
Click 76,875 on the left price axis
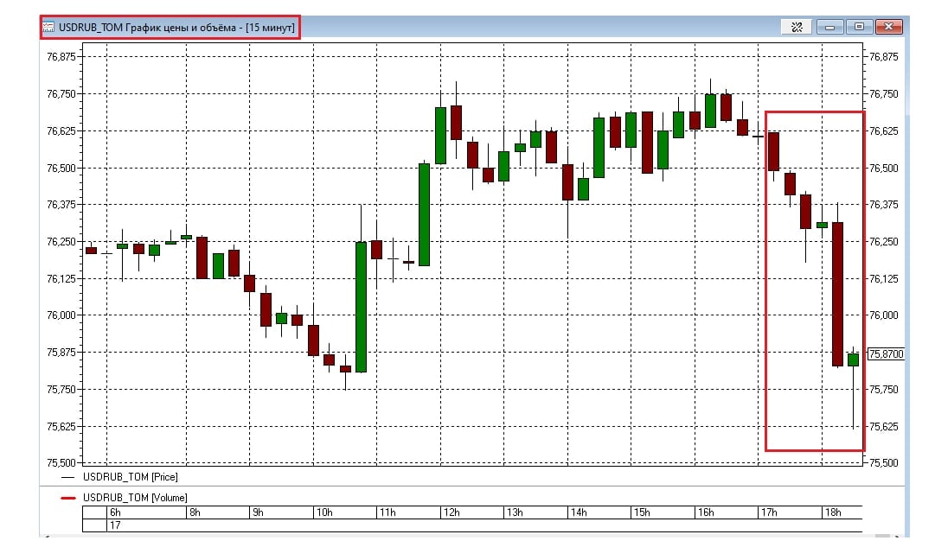tap(61, 57)
